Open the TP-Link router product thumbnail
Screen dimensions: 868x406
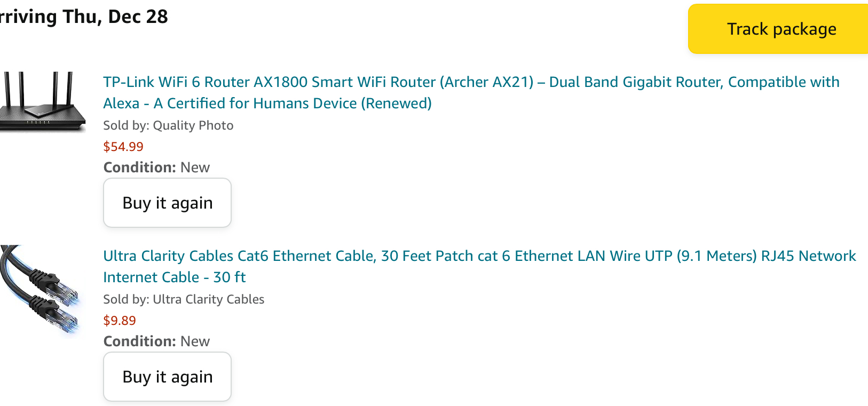tap(43, 102)
